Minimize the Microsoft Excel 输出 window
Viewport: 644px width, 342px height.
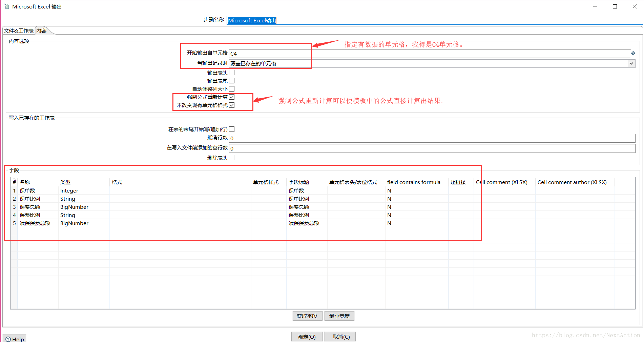pyautogui.click(x=595, y=6)
